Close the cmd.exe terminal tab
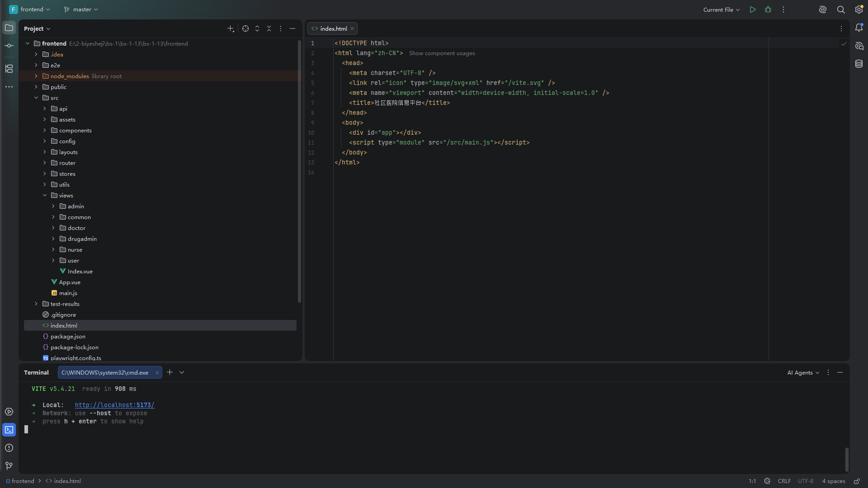 tap(157, 373)
